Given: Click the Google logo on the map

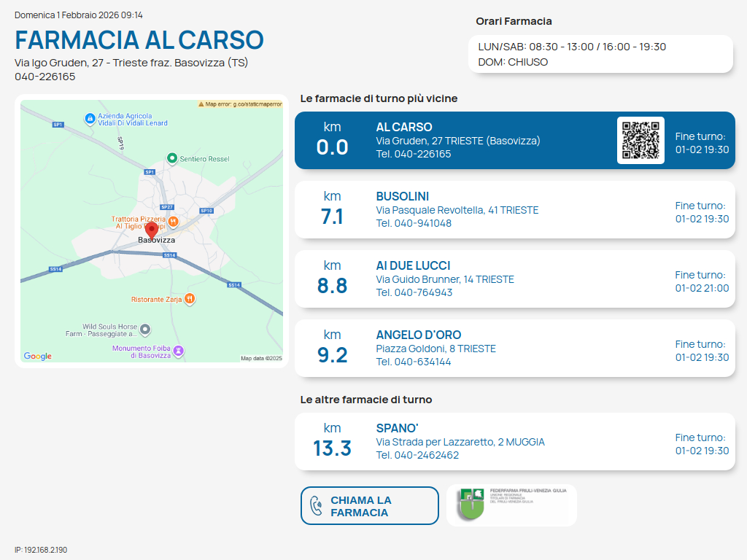Looking at the screenshot, I should [38, 356].
